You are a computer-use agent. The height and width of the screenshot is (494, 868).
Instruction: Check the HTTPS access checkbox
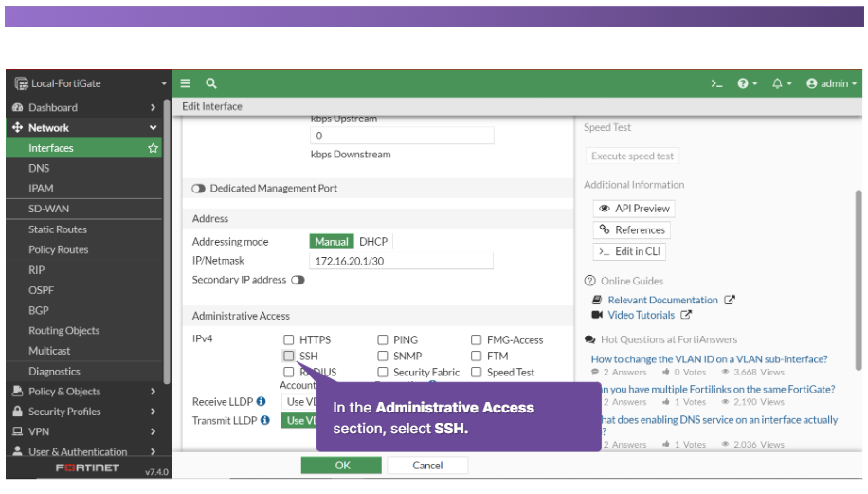coord(288,339)
